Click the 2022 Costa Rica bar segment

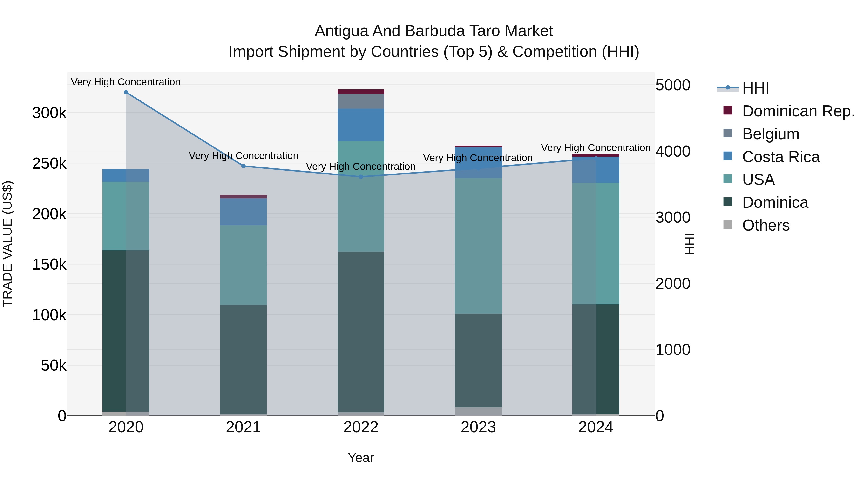point(361,125)
